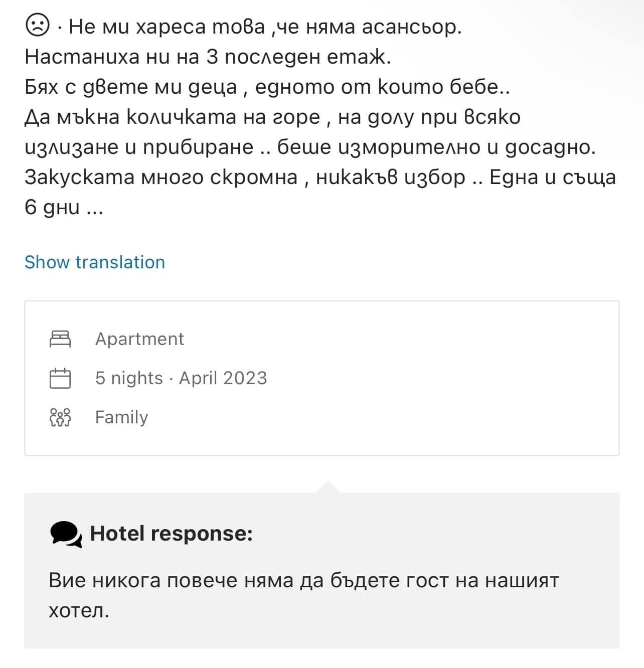Screen dimensions: 644x668
Task: Click the Apartment room type label
Action: tap(139, 339)
